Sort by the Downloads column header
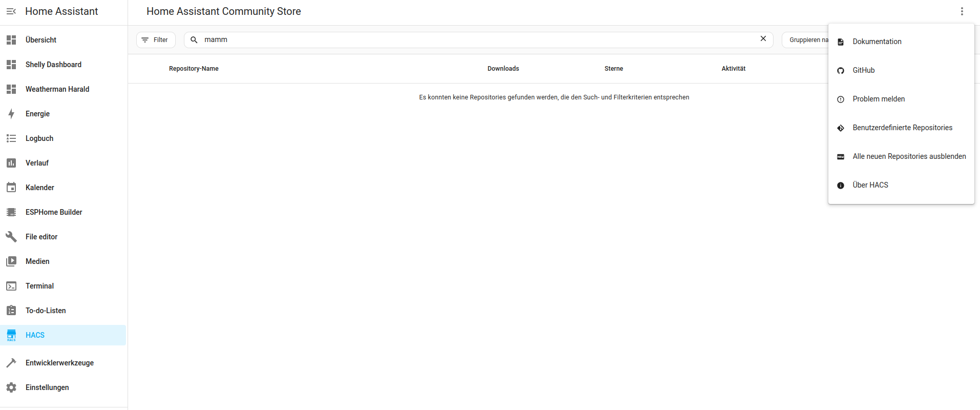The image size is (980, 410). pos(503,69)
